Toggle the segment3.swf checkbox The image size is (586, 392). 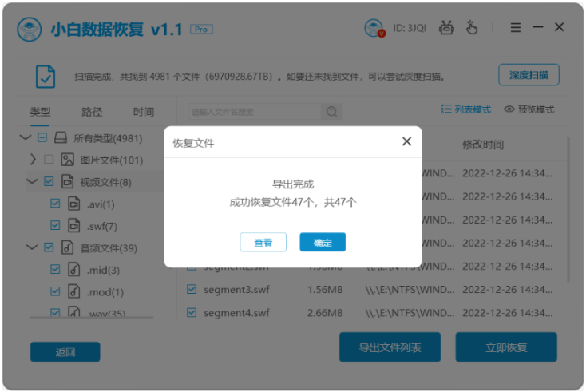(x=192, y=289)
